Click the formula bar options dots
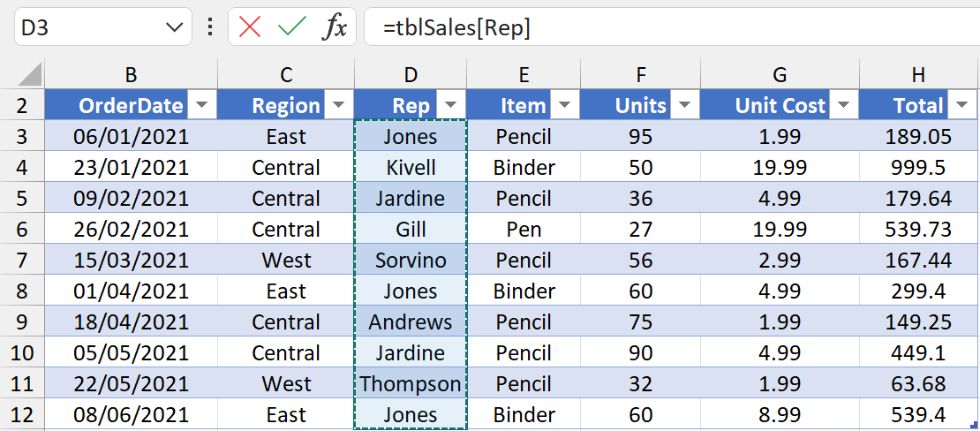 coord(210,27)
